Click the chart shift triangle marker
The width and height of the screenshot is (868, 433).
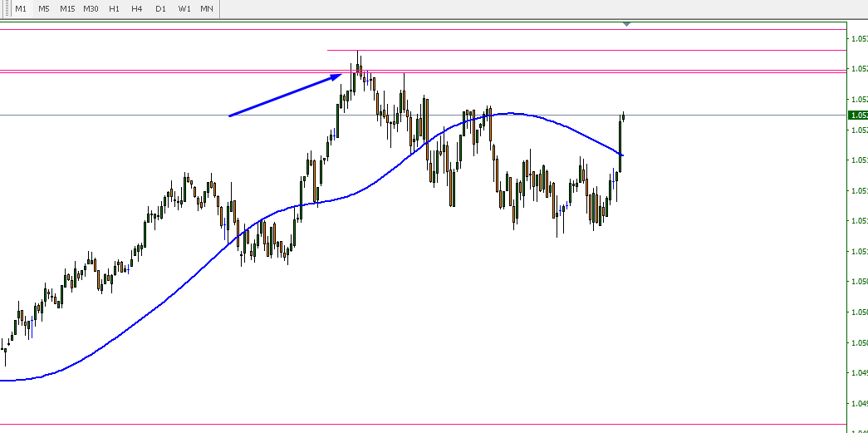[x=626, y=24]
